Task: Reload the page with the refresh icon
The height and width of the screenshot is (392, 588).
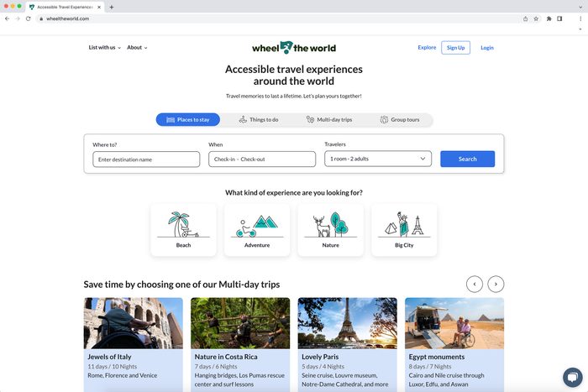Action: pyautogui.click(x=28, y=18)
